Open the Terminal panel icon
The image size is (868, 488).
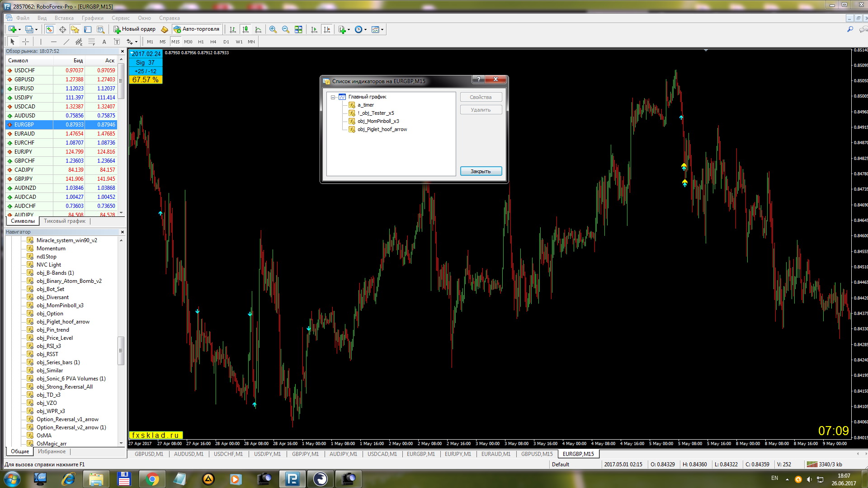(x=88, y=29)
